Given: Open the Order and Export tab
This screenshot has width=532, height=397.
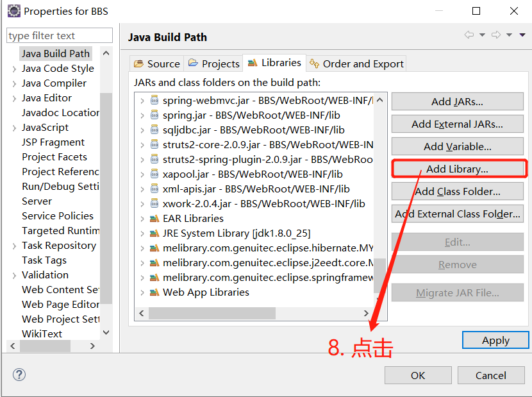Looking at the screenshot, I should pyautogui.click(x=356, y=63).
